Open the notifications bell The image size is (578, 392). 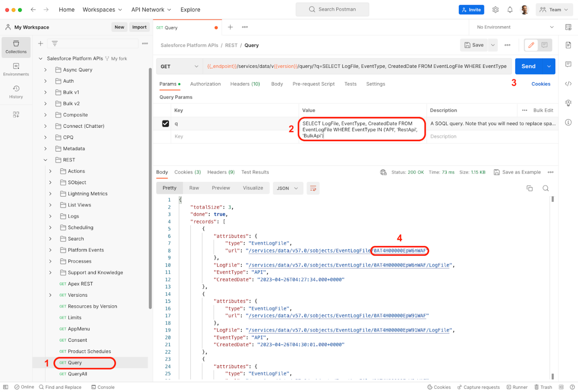510,9
